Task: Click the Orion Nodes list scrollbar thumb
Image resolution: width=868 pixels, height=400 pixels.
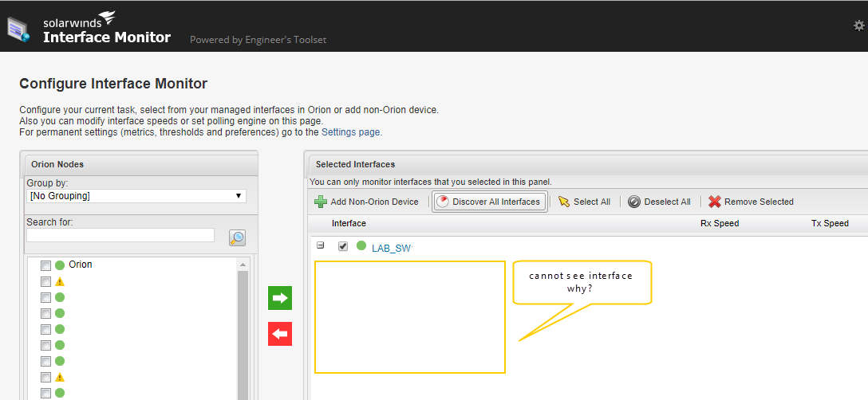Action: 243,335
